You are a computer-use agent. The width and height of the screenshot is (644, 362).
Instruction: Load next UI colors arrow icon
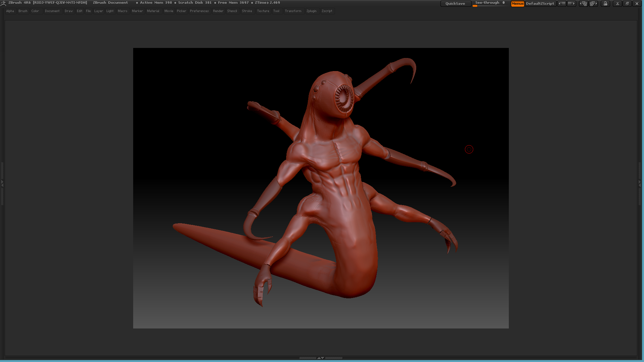click(572, 4)
